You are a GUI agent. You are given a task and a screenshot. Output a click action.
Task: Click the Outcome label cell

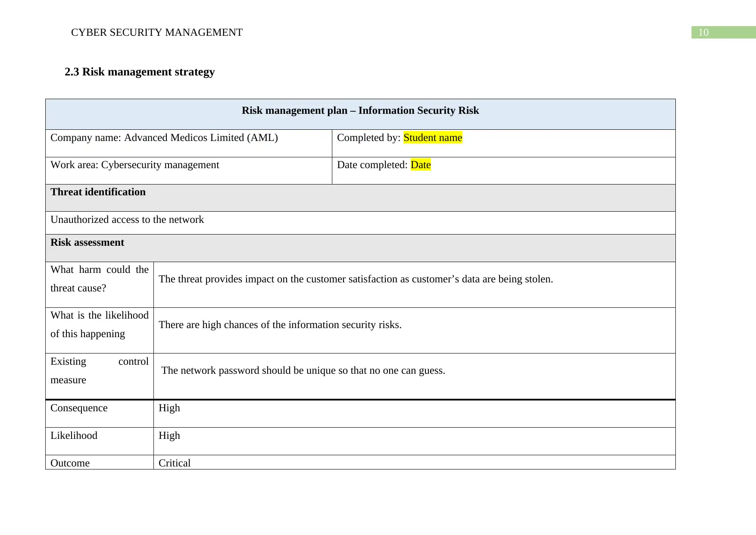pyautogui.click(x=100, y=462)
